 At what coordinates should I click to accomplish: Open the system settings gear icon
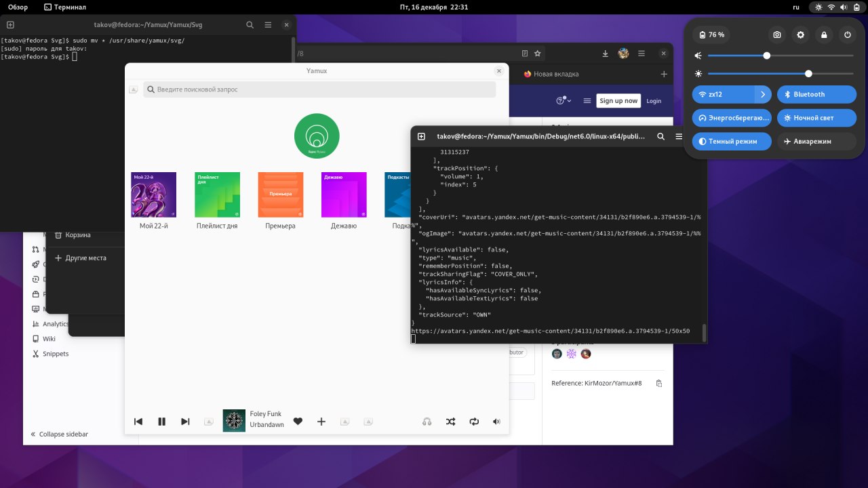point(800,35)
